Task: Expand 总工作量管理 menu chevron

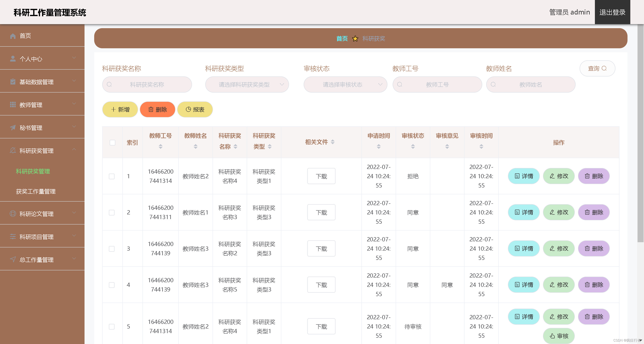Action: point(74,259)
